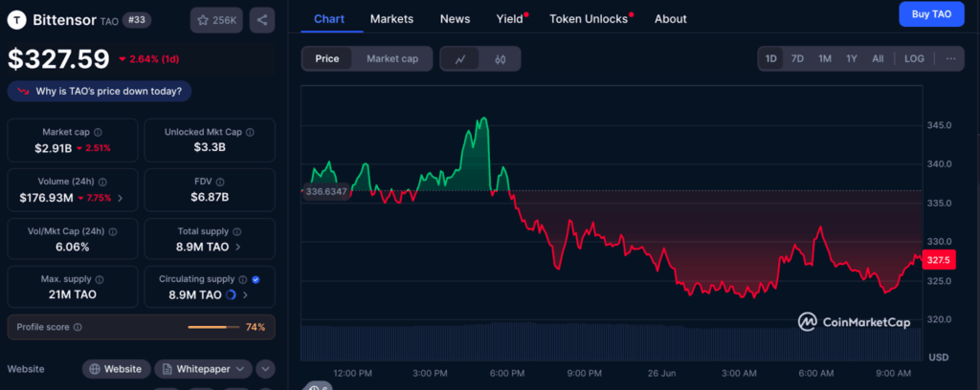Click the #33 rank badge

click(x=136, y=20)
